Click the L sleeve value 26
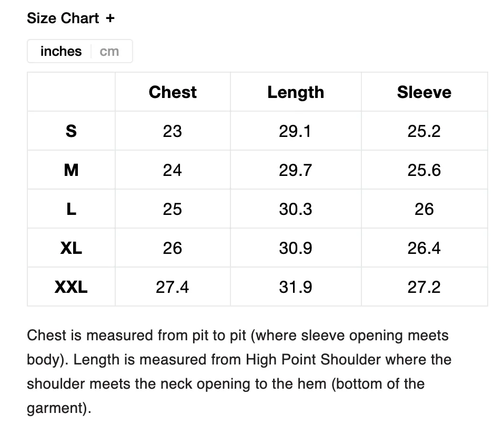This screenshot has width=504, height=434. (424, 209)
